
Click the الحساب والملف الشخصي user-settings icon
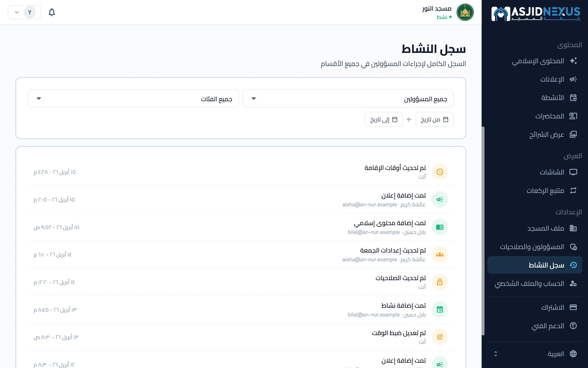pyautogui.click(x=573, y=284)
